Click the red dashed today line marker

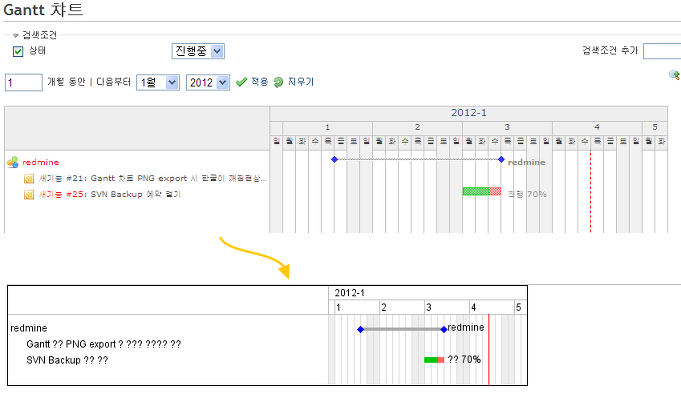590,191
